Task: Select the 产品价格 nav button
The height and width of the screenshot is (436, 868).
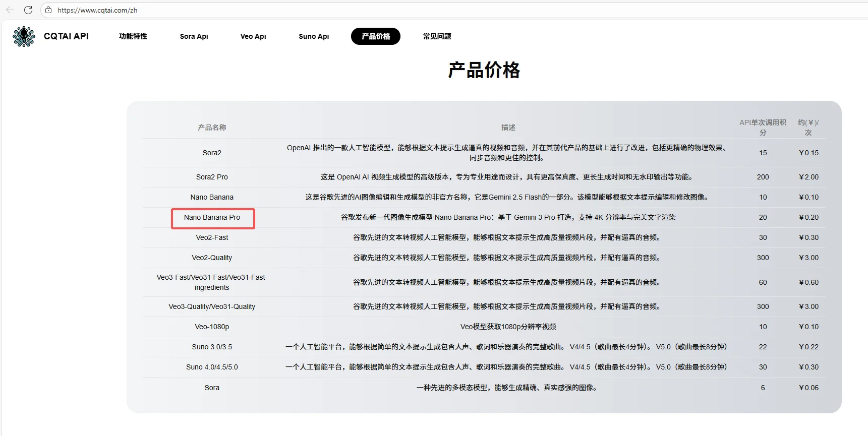Action: pos(376,36)
